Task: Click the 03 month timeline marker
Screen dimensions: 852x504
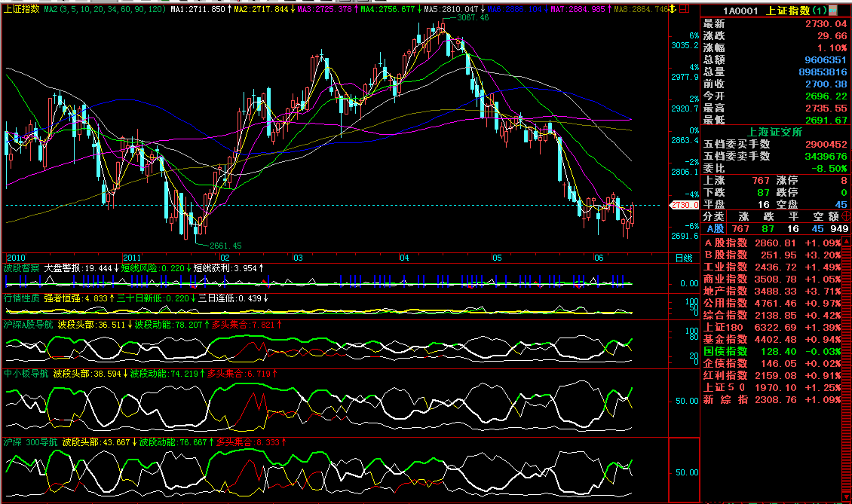Action: (298, 258)
